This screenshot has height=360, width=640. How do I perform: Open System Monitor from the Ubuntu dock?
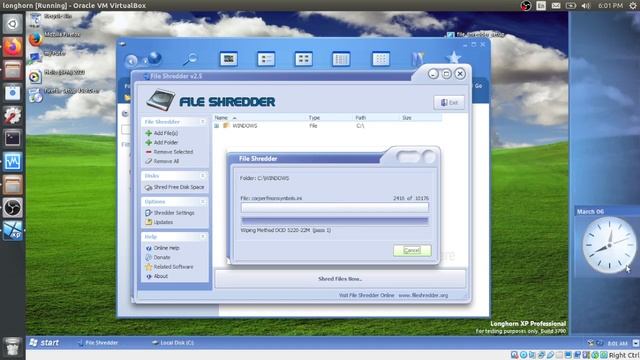tap(13, 162)
